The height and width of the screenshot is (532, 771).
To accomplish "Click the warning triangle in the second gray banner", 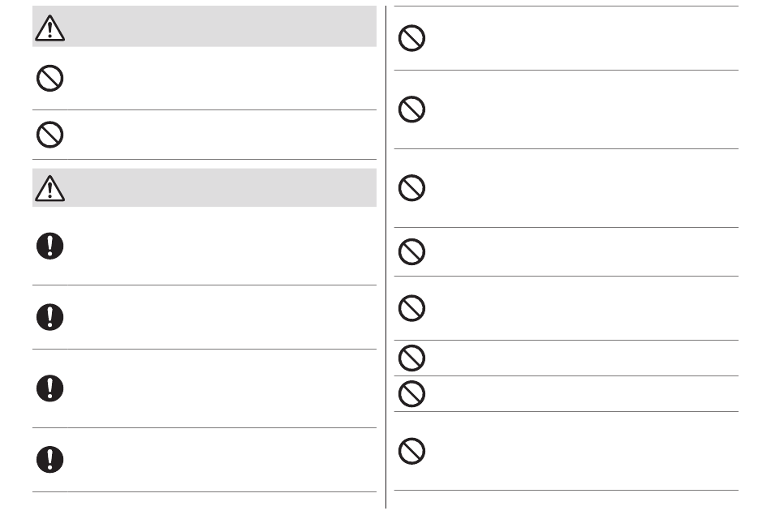I will tap(50, 188).
